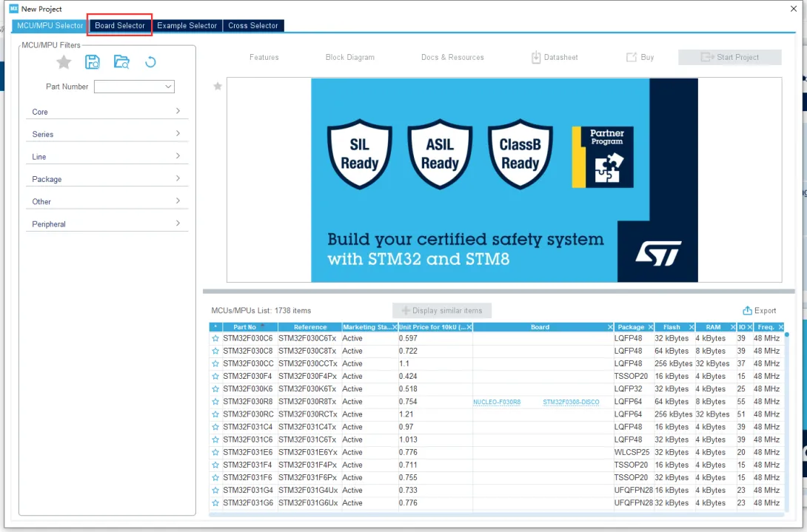Star the STM32F030C6 row as favorite
Viewport: 807px width, 532px height.
point(215,338)
